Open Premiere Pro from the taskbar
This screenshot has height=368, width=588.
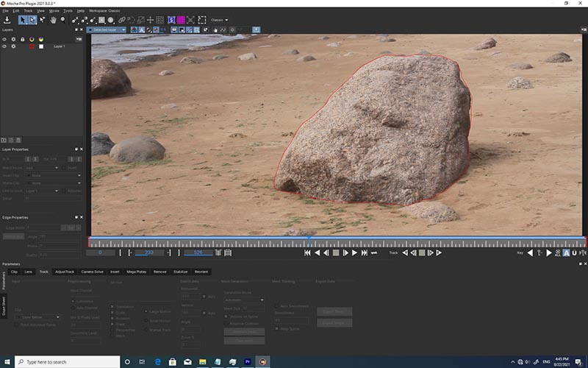click(248, 361)
